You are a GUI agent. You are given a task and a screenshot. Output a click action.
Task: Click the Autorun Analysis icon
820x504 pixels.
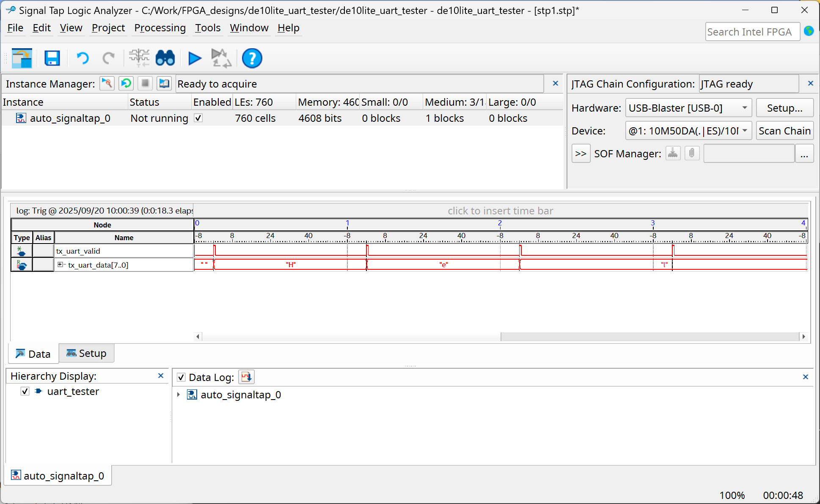[221, 58]
